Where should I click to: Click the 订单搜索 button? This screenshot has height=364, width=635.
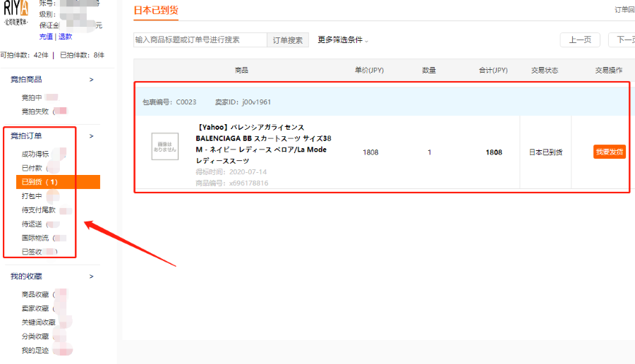[x=288, y=40]
